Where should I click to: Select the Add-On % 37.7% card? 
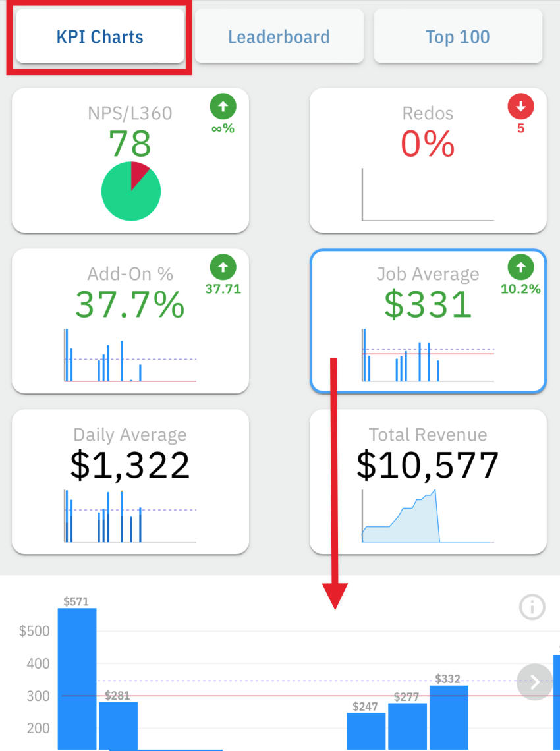(x=130, y=321)
